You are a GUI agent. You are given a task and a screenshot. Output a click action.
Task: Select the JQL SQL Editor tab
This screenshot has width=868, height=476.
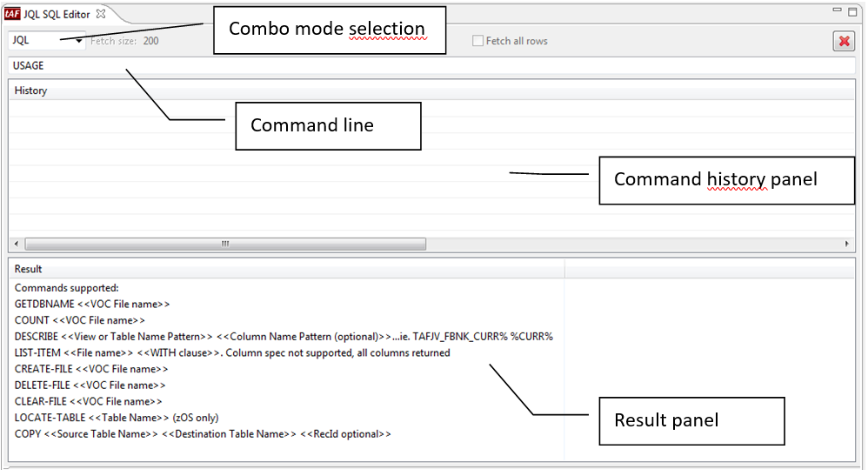(57, 14)
